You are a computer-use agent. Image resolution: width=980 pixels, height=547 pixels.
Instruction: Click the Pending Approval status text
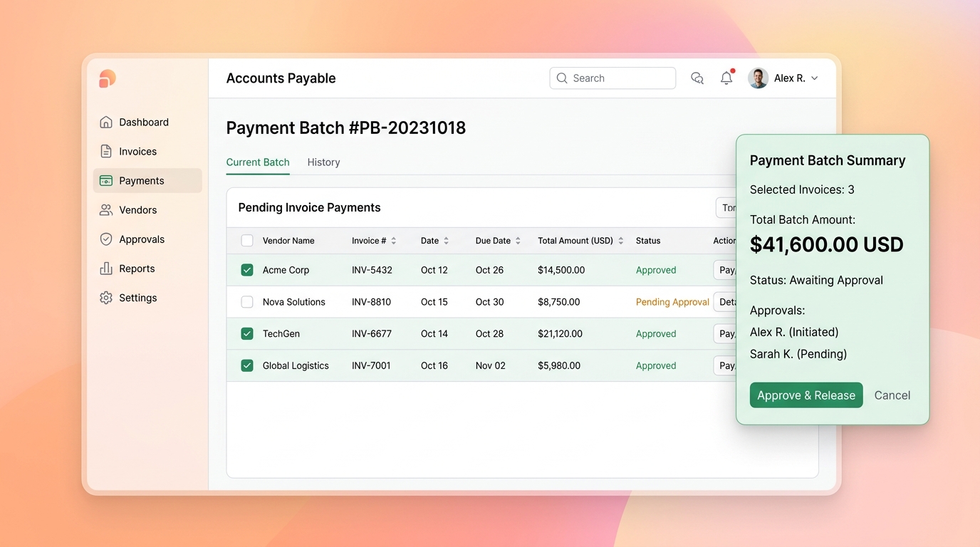pos(672,302)
